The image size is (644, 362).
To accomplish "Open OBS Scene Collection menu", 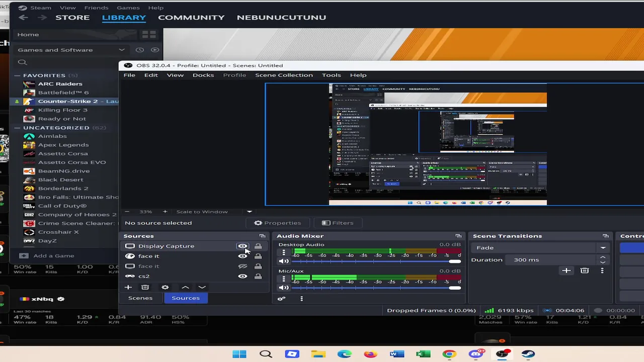I will [x=284, y=75].
